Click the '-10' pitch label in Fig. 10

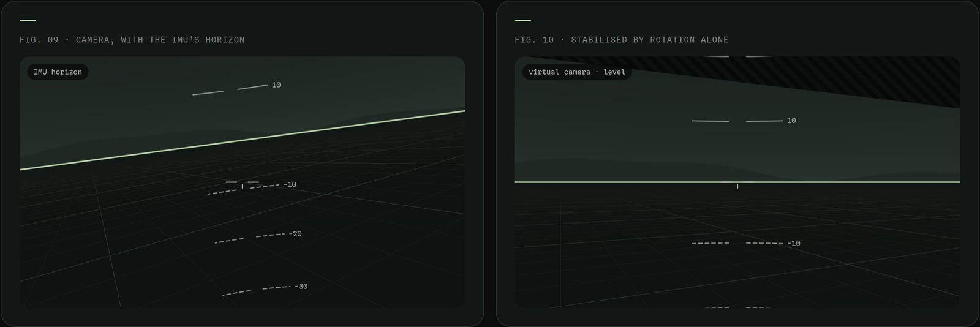click(x=794, y=244)
